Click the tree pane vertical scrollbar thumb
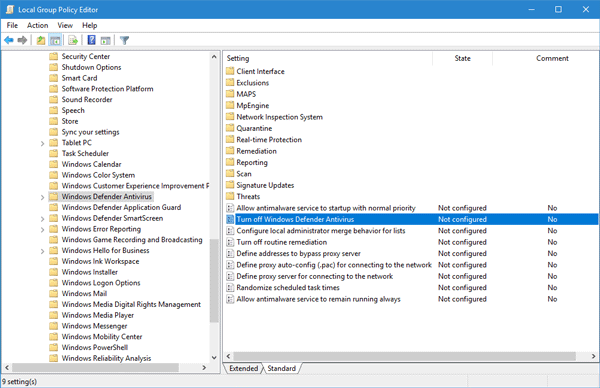The height and width of the screenshot is (388, 600). click(x=214, y=281)
